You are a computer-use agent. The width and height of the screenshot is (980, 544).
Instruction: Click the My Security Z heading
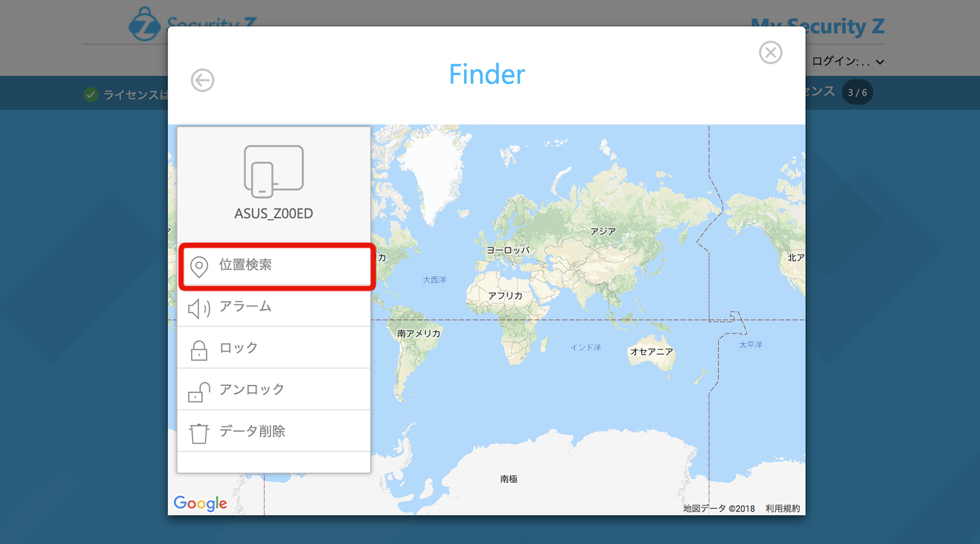pos(817,27)
